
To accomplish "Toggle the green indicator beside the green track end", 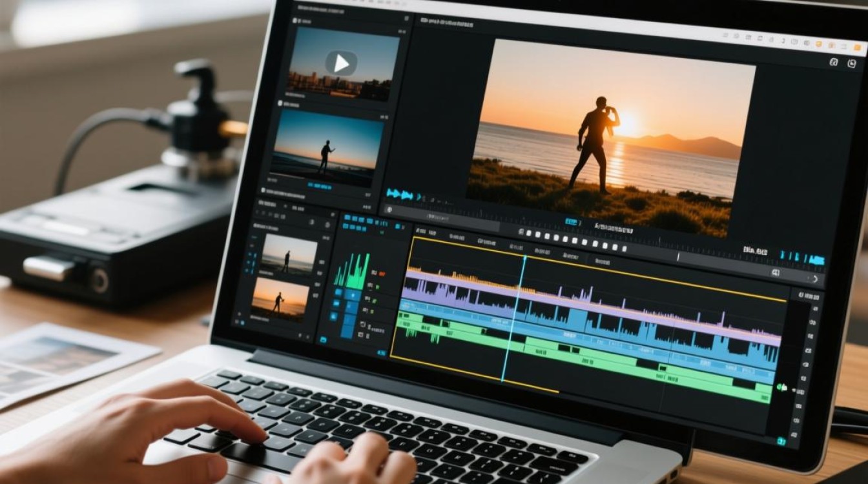I will point(781,388).
